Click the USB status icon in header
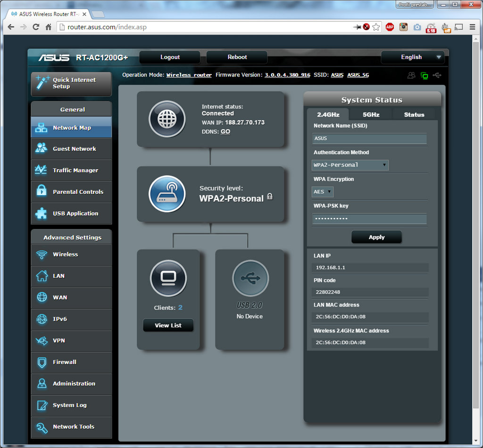The image size is (483, 448). [437, 75]
